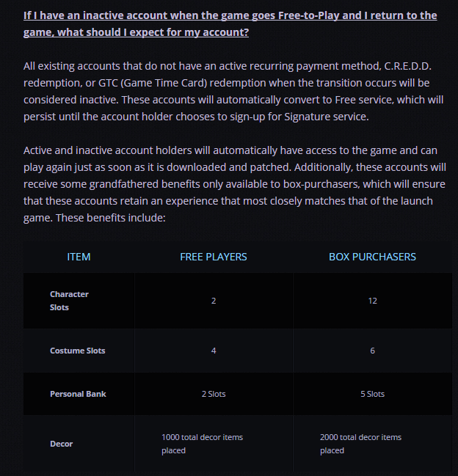Screen dimensions: 458x476
Task: Click the Personal Bank row label
Action: (78, 394)
